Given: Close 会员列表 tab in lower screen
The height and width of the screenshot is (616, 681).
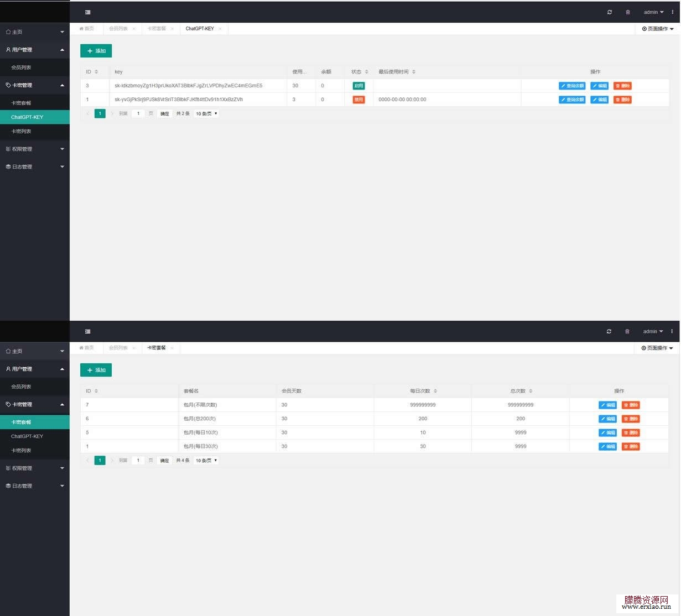Looking at the screenshot, I should click(x=134, y=348).
